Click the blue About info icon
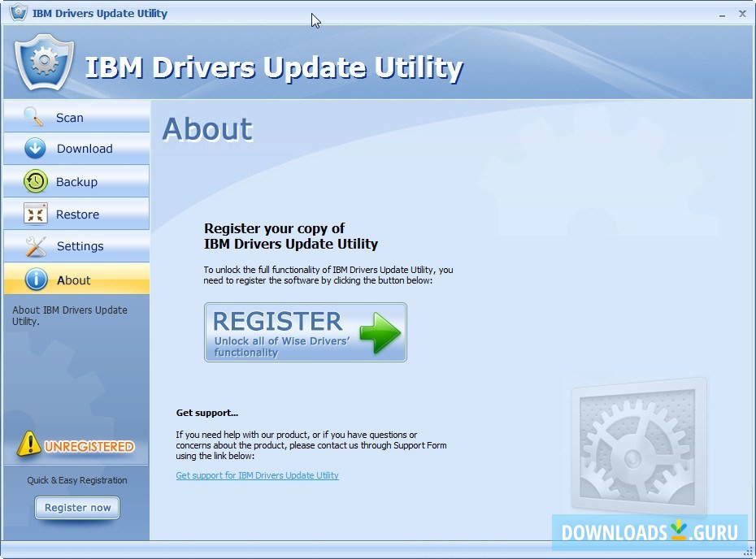This screenshot has width=756, height=559. (36, 279)
